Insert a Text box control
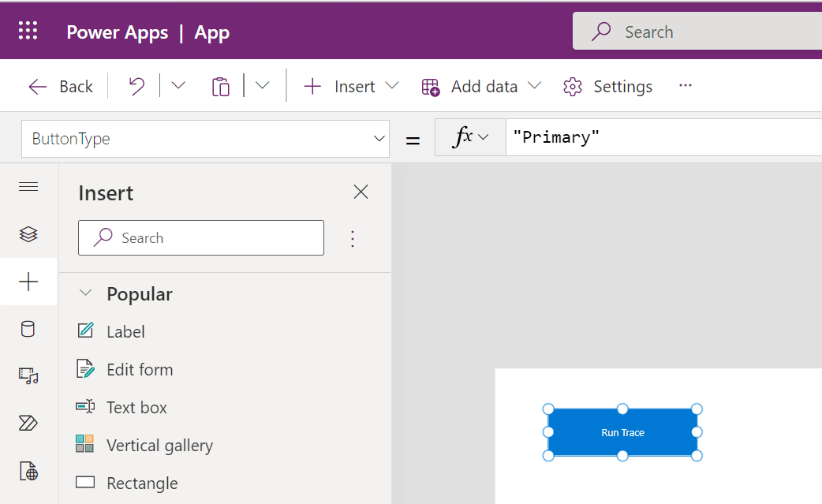This screenshot has width=822, height=504. point(136,407)
